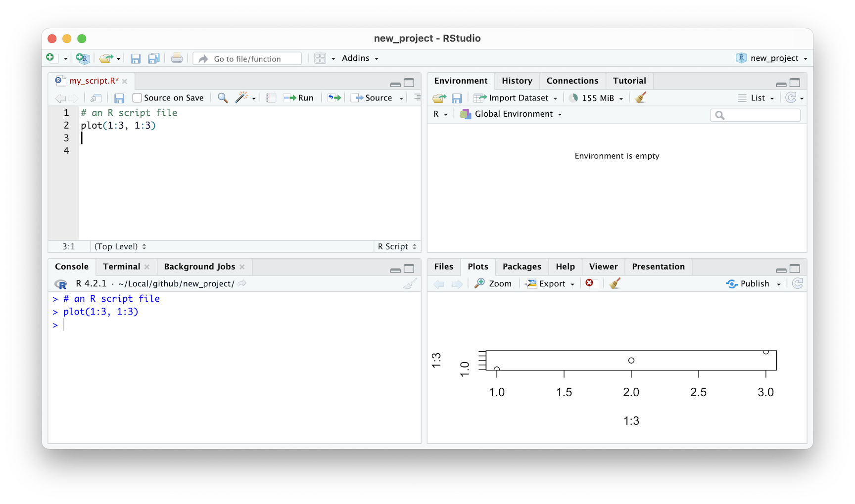Expand the Source button options arrow
This screenshot has width=855, height=504.
(401, 98)
